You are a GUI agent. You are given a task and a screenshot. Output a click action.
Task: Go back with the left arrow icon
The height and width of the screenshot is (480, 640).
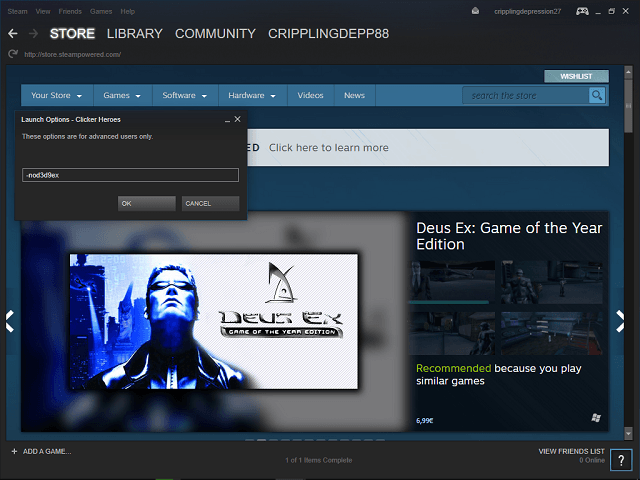[x=13, y=33]
